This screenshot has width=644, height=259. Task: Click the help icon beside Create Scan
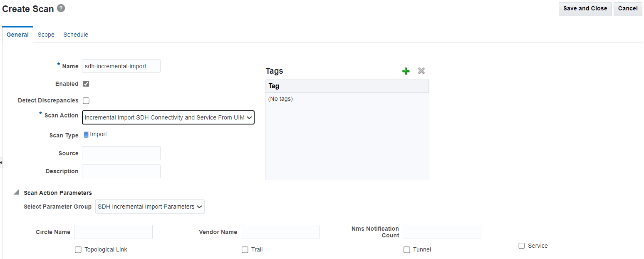click(61, 8)
